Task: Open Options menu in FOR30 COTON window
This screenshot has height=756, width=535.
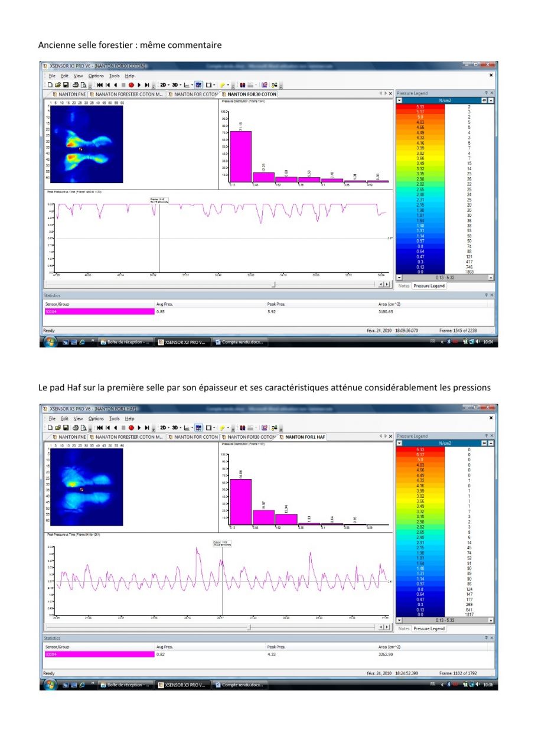Action: click(96, 76)
